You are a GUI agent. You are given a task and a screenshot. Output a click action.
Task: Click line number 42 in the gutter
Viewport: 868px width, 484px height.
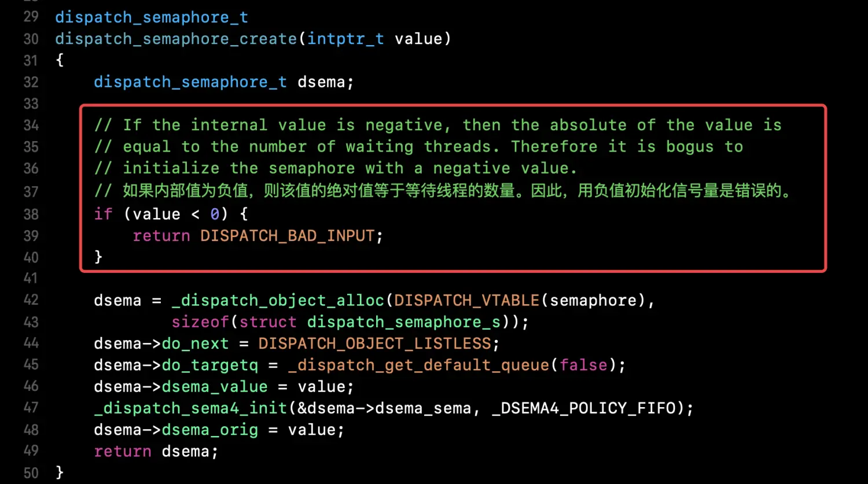click(x=31, y=300)
